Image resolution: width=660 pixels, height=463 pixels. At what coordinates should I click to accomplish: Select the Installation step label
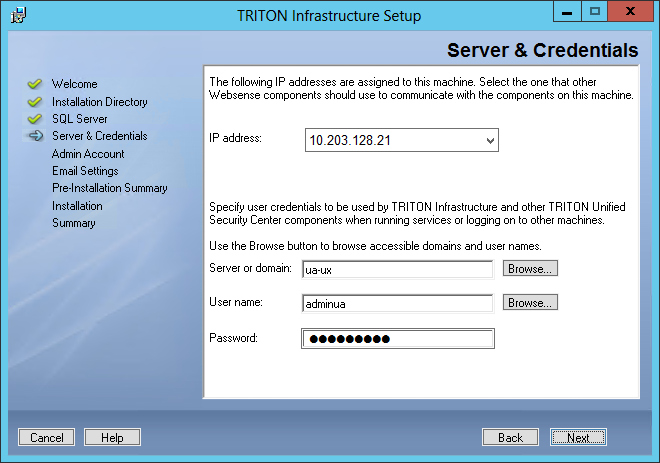click(x=77, y=206)
